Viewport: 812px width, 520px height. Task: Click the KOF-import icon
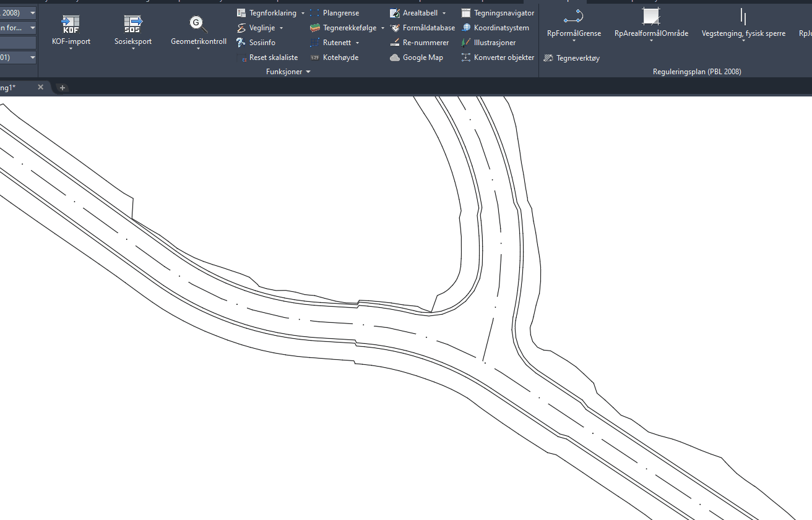(71, 25)
